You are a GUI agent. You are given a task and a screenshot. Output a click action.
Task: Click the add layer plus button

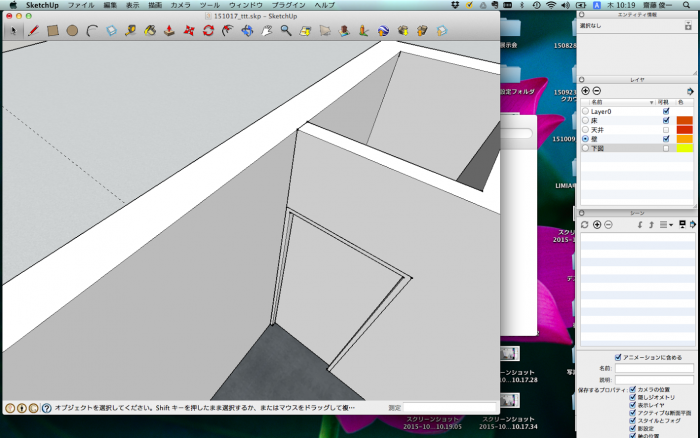586,91
